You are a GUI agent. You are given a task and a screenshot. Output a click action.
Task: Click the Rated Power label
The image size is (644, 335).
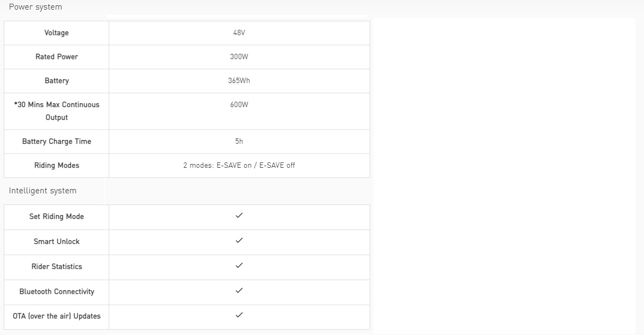[56, 56]
